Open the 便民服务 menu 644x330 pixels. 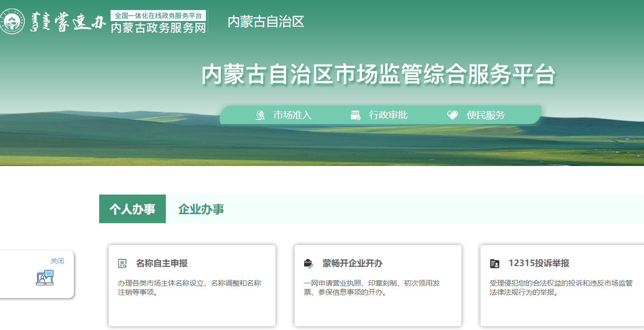[485, 115]
